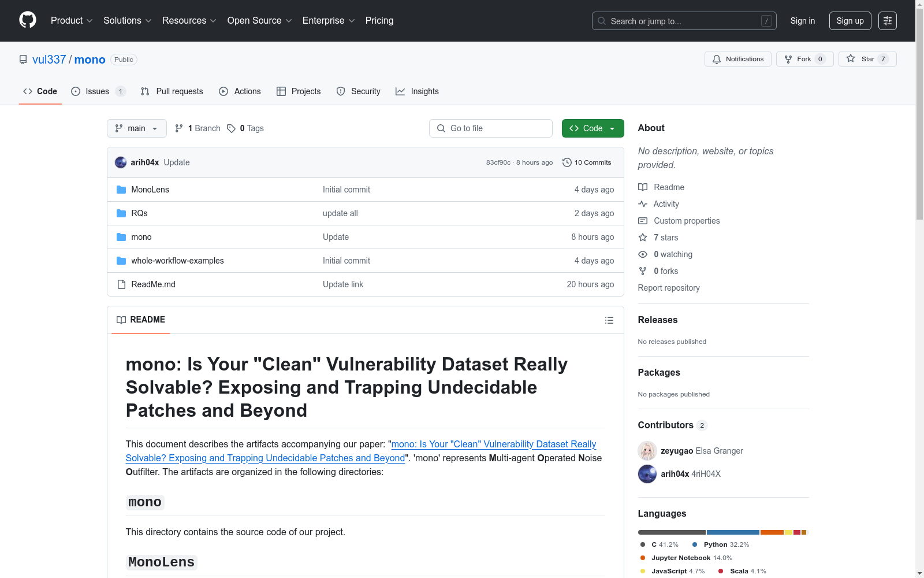Click the GitHub logo icon

[x=28, y=20]
